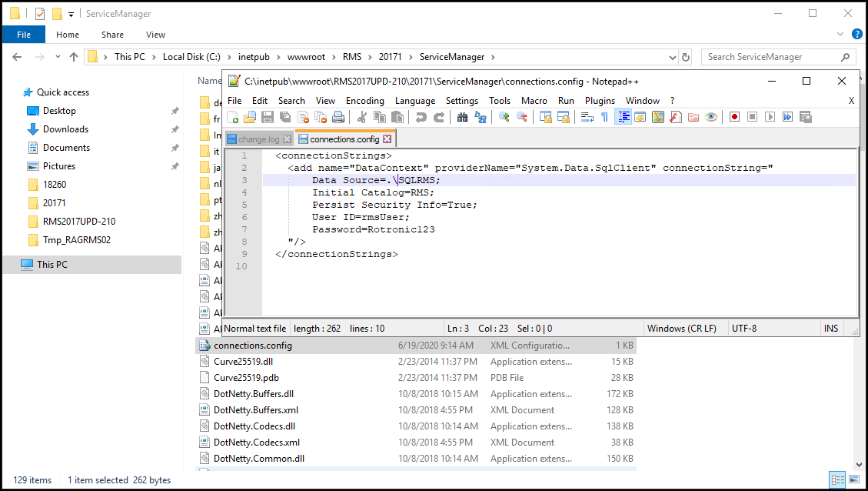Toggle word wrap in Notepad++
Viewport: 868px width, 491px height.
tap(587, 118)
